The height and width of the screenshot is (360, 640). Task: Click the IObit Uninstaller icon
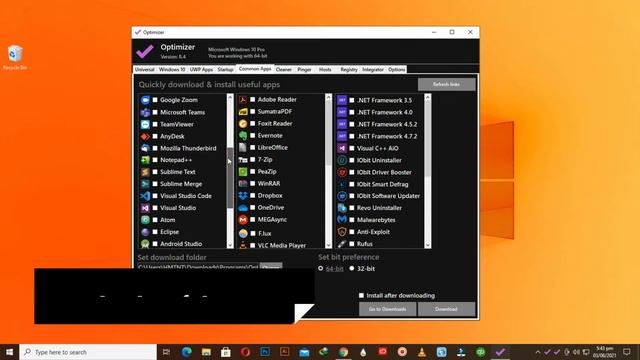(342, 160)
